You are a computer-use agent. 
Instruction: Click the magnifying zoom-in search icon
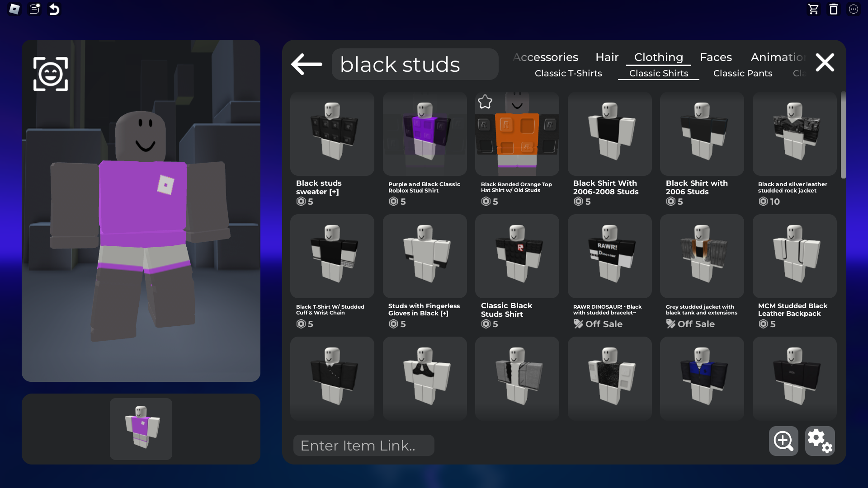(783, 441)
